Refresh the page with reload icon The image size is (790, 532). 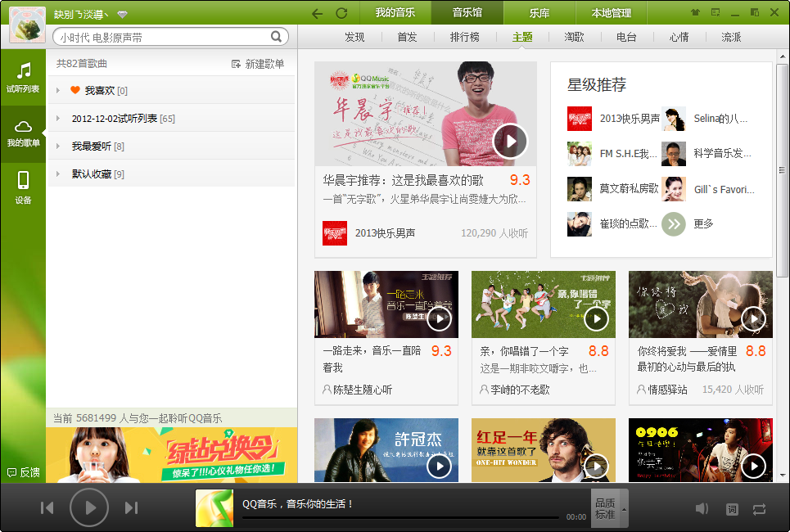point(341,14)
